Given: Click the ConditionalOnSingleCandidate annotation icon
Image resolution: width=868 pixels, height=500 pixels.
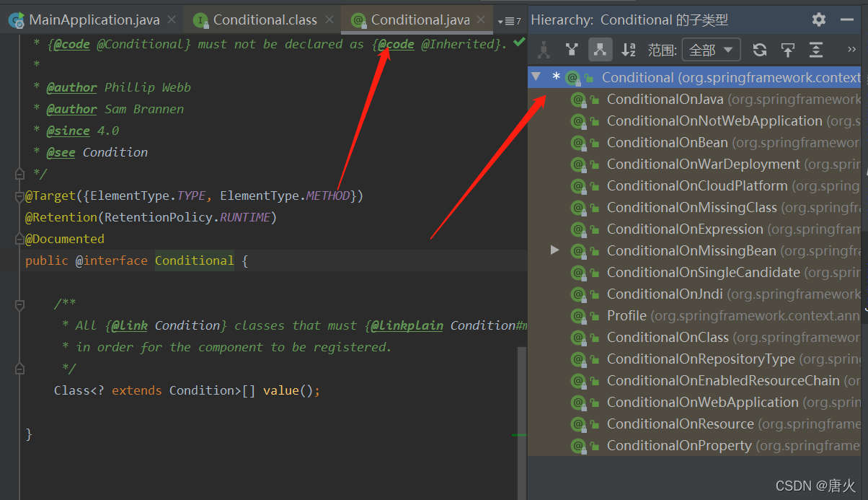Looking at the screenshot, I should (x=577, y=272).
